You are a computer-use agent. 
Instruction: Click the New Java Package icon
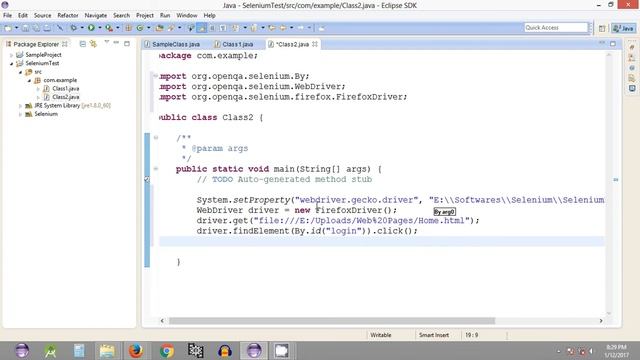pos(129,28)
